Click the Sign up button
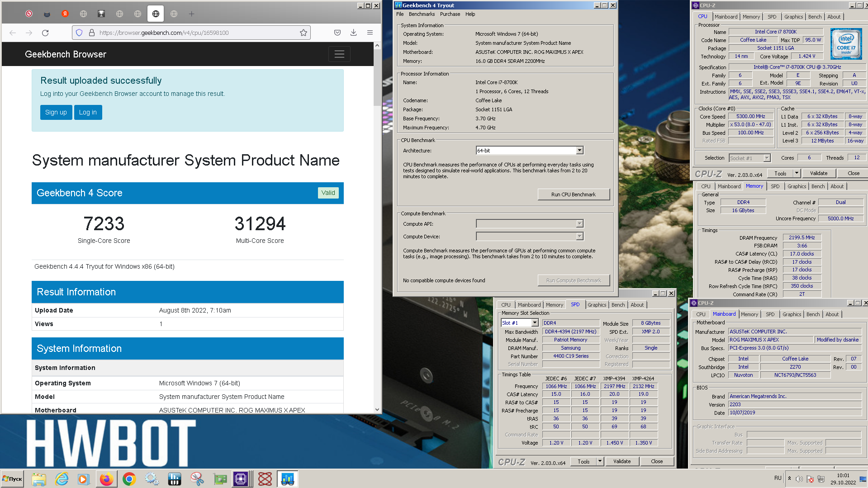 pyautogui.click(x=56, y=113)
